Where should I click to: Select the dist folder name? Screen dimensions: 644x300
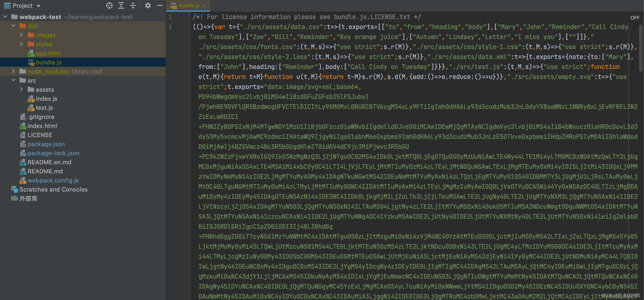coord(33,26)
